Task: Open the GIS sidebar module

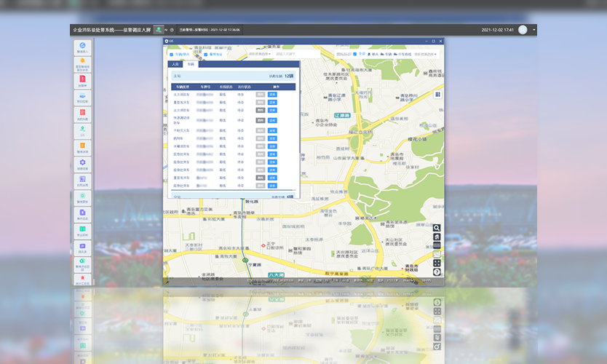Action: 82,131
